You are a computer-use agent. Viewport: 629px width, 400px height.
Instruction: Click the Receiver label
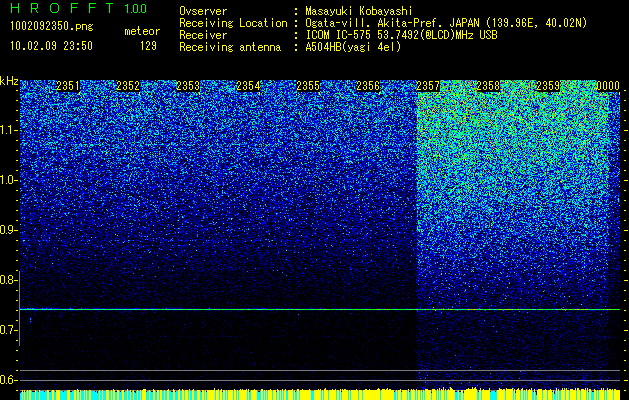(x=203, y=35)
